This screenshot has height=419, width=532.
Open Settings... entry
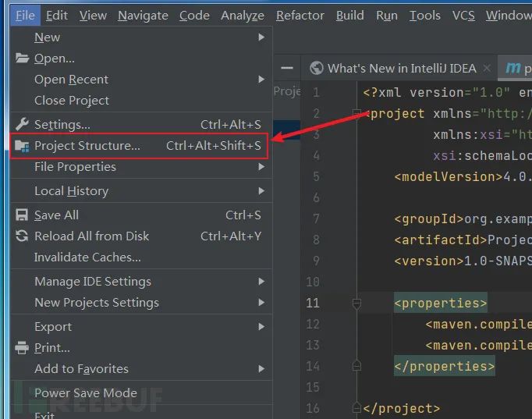[x=141, y=125]
